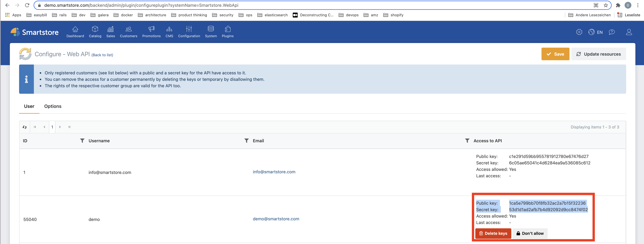This screenshot has width=644, height=244.
Task: Sort by the Email column header
Action: coord(258,141)
